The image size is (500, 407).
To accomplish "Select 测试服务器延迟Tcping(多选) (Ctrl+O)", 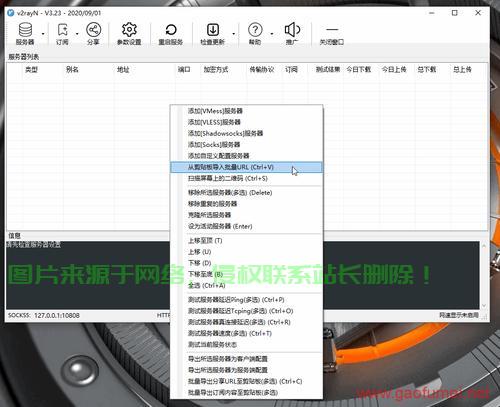I will click(x=246, y=311).
